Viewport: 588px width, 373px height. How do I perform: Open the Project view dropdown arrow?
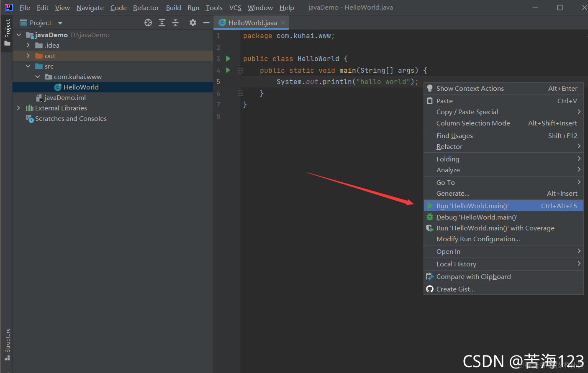[60, 23]
